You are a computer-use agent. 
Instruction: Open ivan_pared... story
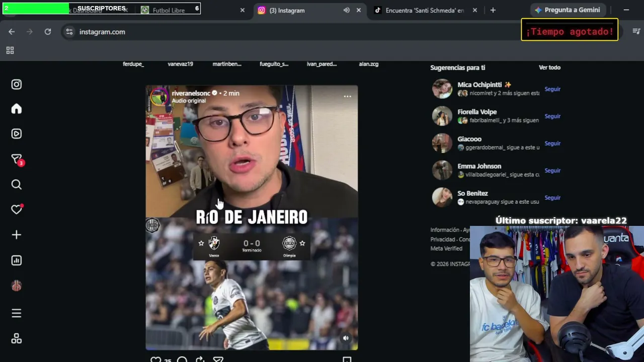pos(321,64)
